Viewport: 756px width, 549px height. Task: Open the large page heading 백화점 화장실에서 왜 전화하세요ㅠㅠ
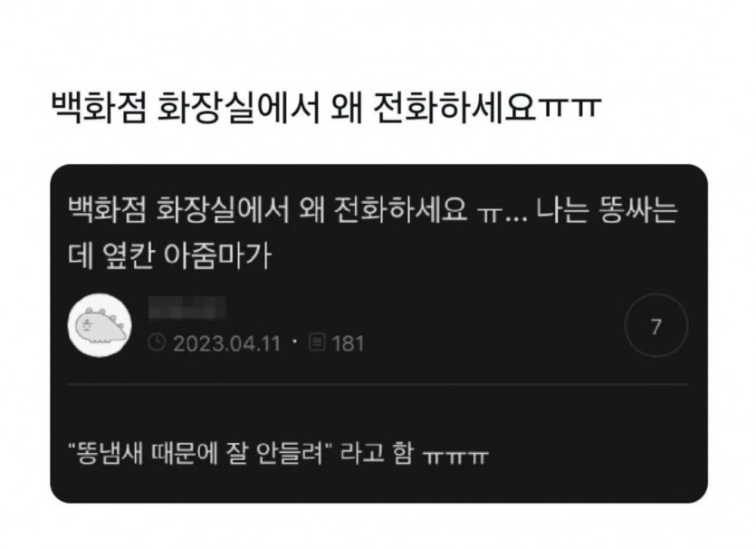(x=325, y=108)
